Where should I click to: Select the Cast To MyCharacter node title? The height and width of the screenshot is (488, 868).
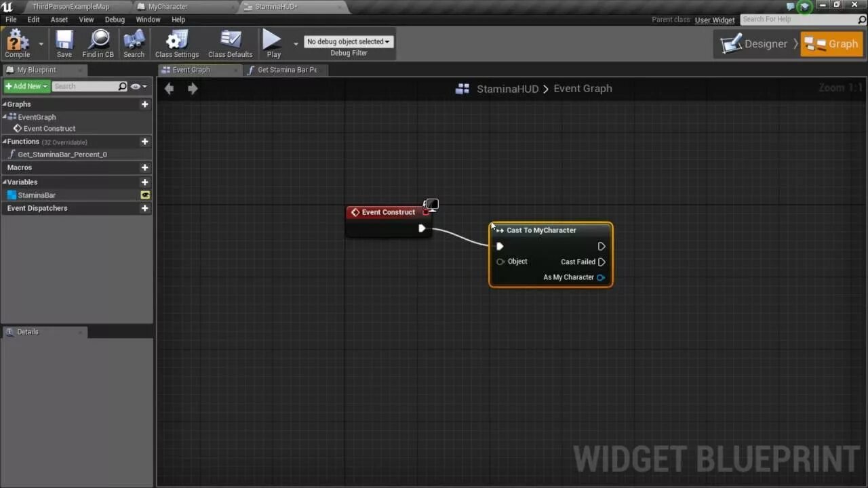(x=541, y=230)
